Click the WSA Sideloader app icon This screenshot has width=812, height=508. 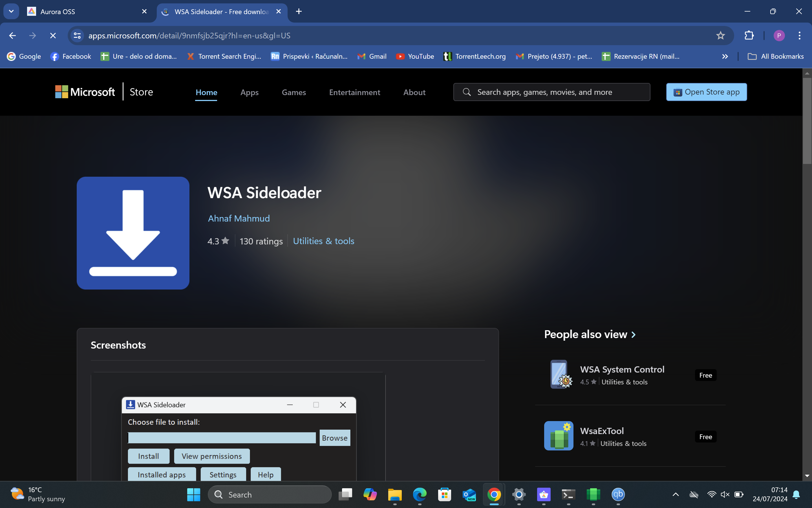[x=133, y=233]
